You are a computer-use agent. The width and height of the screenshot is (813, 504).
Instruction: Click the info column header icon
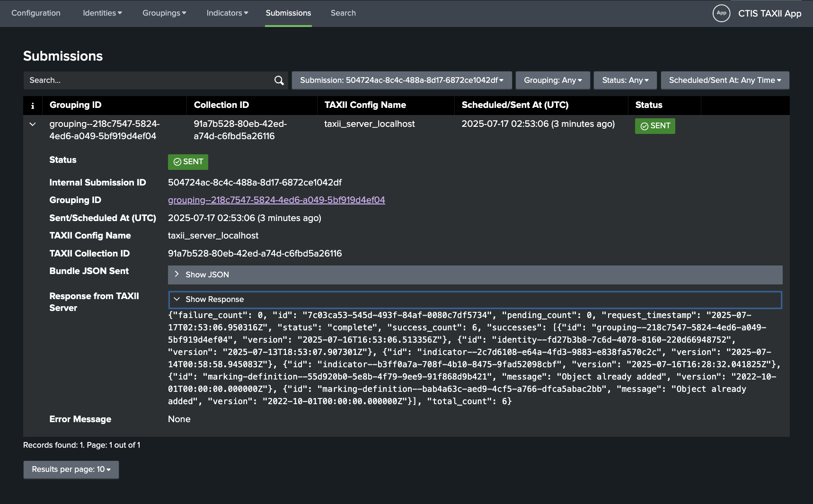(x=33, y=106)
